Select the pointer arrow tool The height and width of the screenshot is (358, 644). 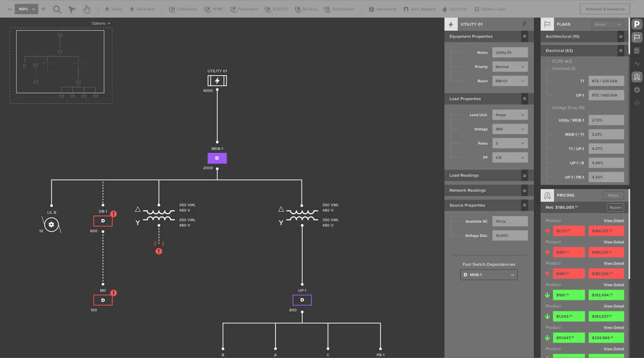coord(72,9)
